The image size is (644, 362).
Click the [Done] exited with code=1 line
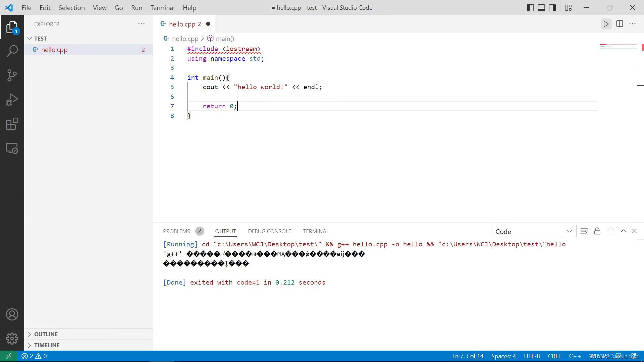click(244, 282)
